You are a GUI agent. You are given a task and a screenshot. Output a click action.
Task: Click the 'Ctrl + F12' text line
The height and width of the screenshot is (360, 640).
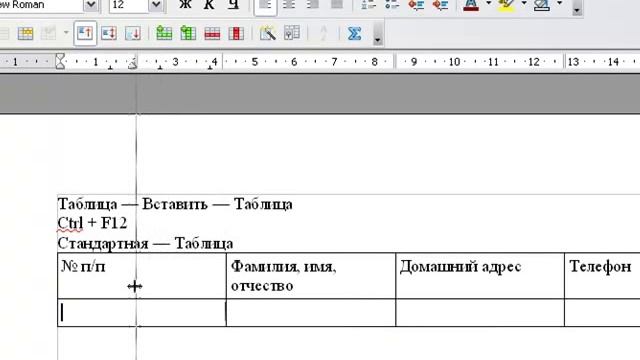click(x=92, y=223)
